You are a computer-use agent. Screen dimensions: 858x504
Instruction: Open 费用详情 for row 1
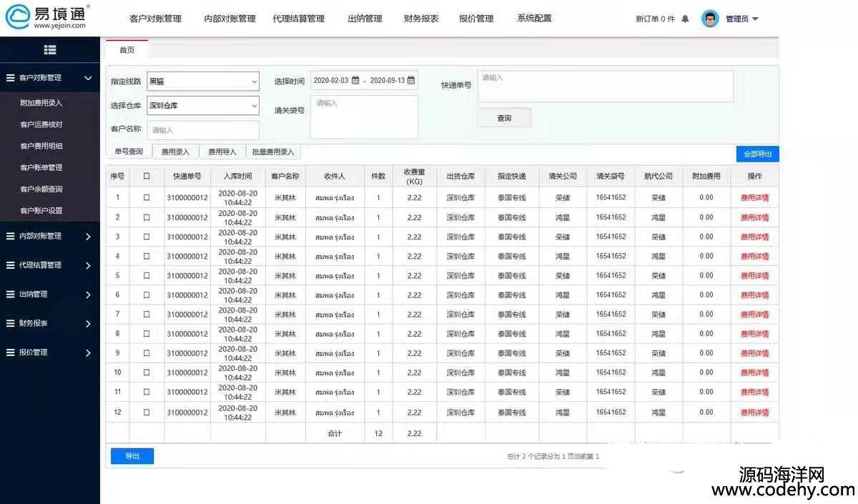point(754,198)
